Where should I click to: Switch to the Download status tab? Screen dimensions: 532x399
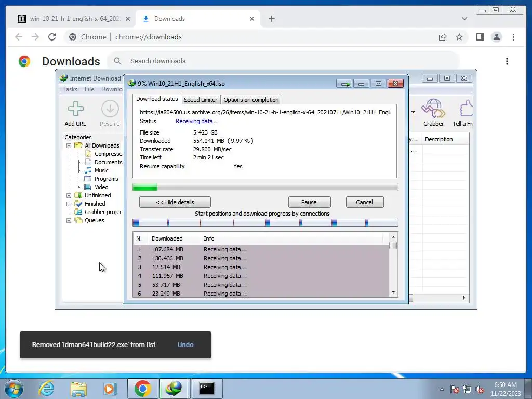[x=157, y=99]
